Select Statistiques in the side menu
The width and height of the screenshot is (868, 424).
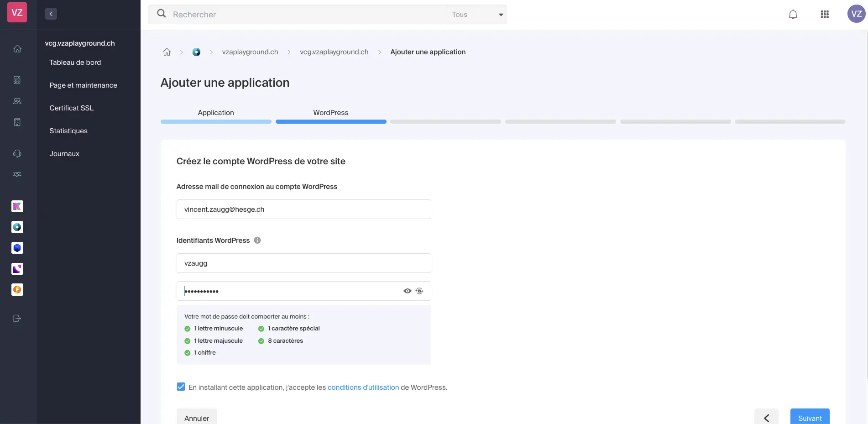68,131
